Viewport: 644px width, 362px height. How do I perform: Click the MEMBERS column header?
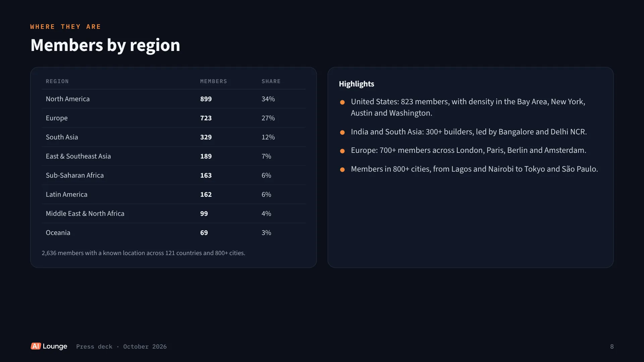214,81
